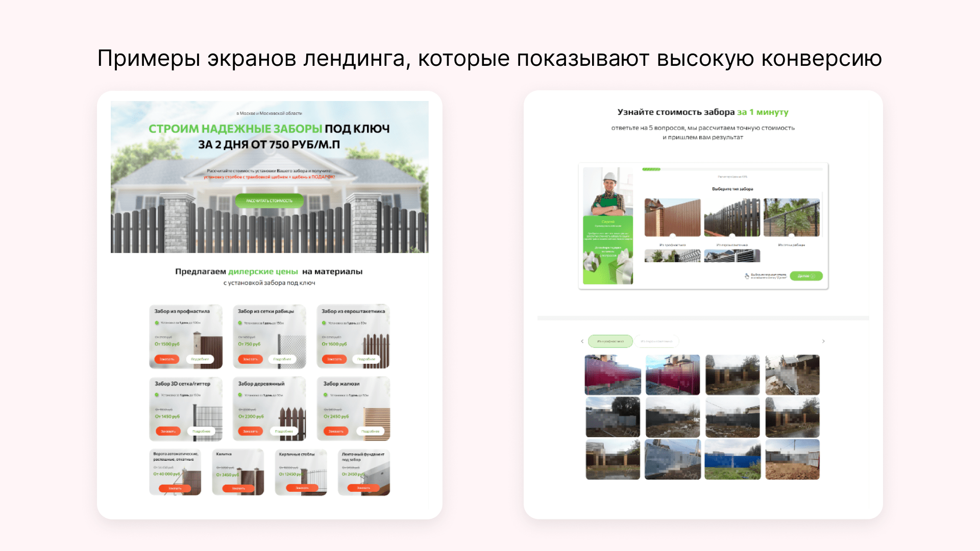Open blue fence photo in gallery bottom row
This screenshot has height=551, width=980.
point(732,460)
